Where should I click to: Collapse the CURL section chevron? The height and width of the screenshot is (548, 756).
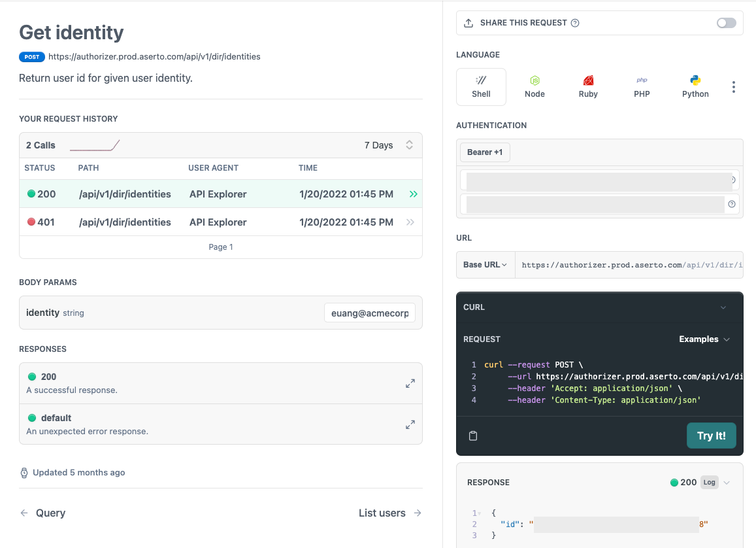point(723,307)
